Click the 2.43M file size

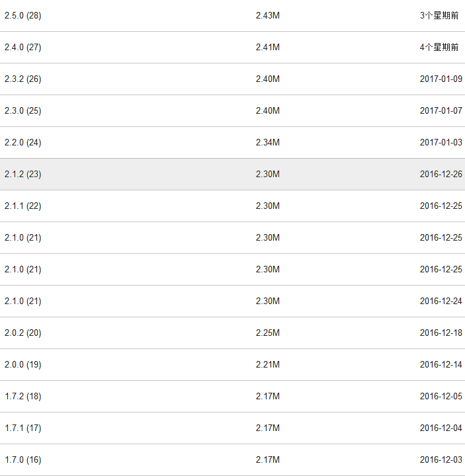(x=268, y=15)
